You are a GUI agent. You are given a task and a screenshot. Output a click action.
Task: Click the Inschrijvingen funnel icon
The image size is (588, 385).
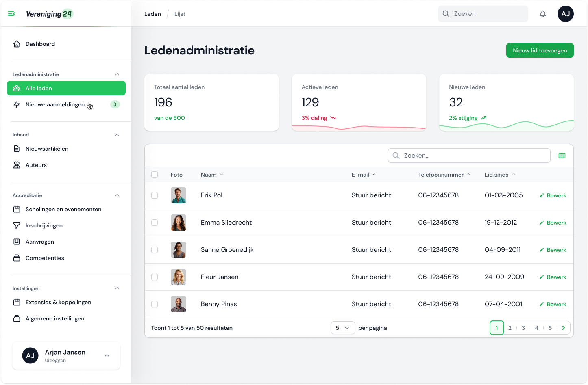tap(17, 225)
